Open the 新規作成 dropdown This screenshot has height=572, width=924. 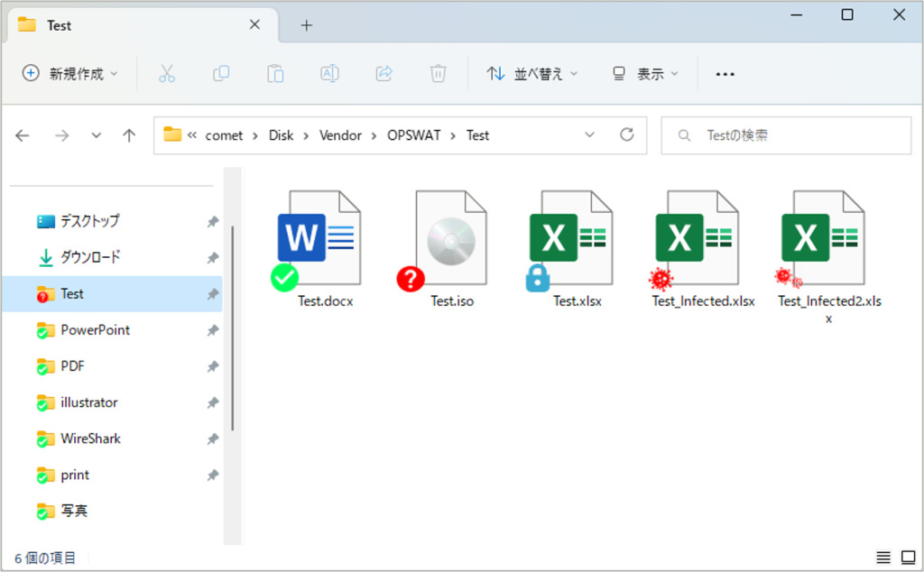point(70,74)
